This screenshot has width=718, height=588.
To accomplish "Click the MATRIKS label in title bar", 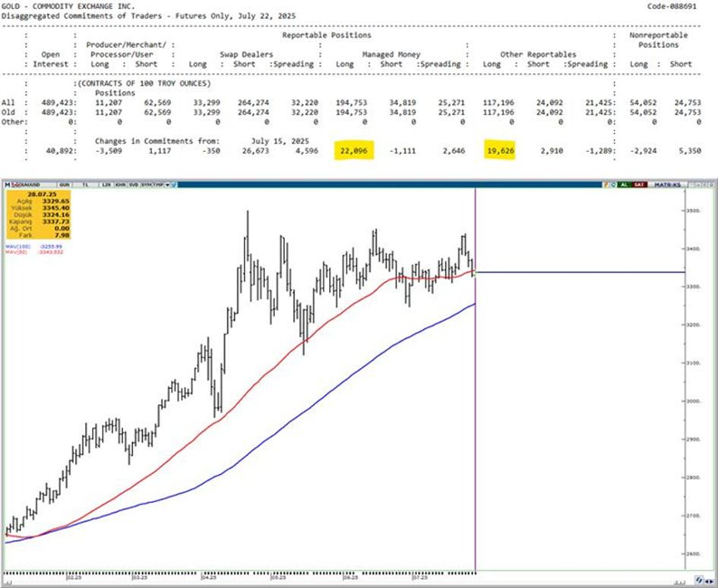I will pyautogui.click(x=667, y=185).
